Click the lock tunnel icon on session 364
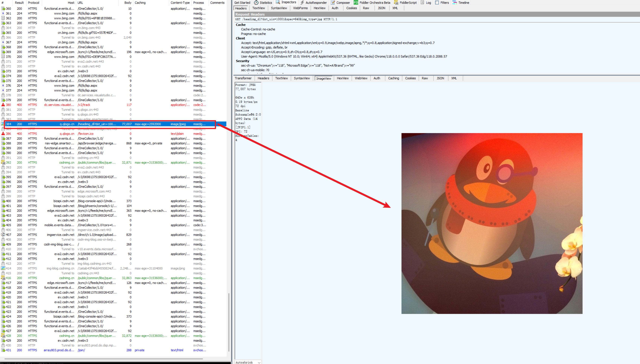This screenshot has height=364, width=640. 3,28
